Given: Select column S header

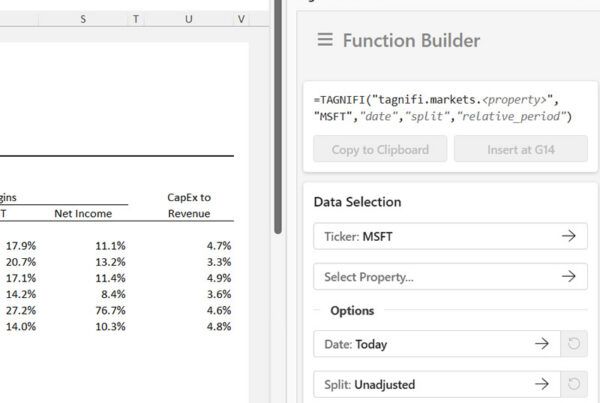Looking at the screenshot, I should [x=82, y=19].
